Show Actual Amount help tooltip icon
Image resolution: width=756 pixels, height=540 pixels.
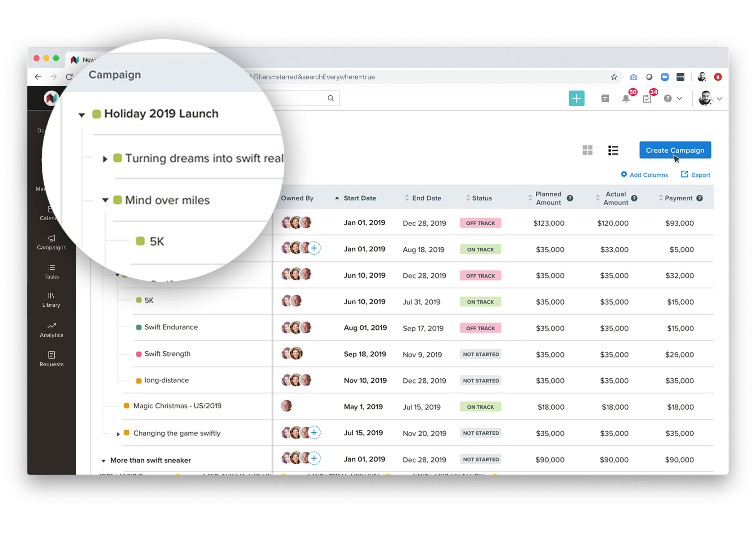(x=634, y=198)
